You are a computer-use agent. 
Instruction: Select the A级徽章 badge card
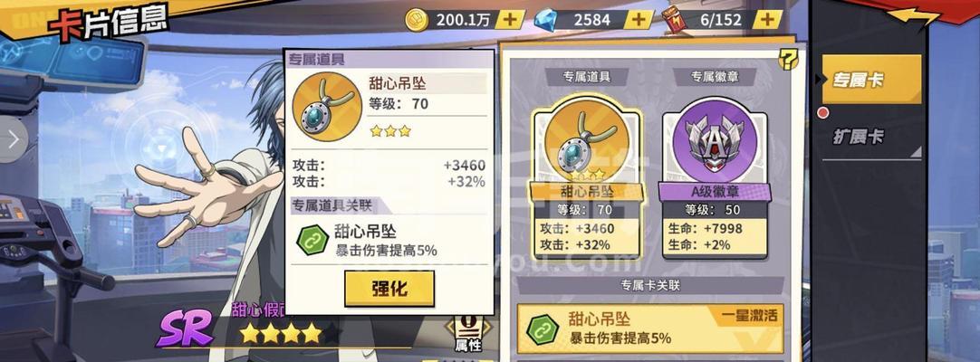716,178
